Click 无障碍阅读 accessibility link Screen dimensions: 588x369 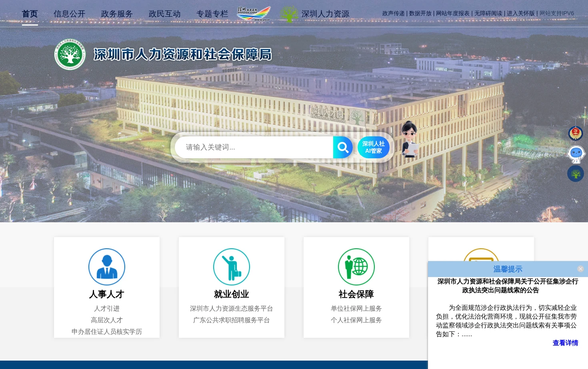[488, 13]
